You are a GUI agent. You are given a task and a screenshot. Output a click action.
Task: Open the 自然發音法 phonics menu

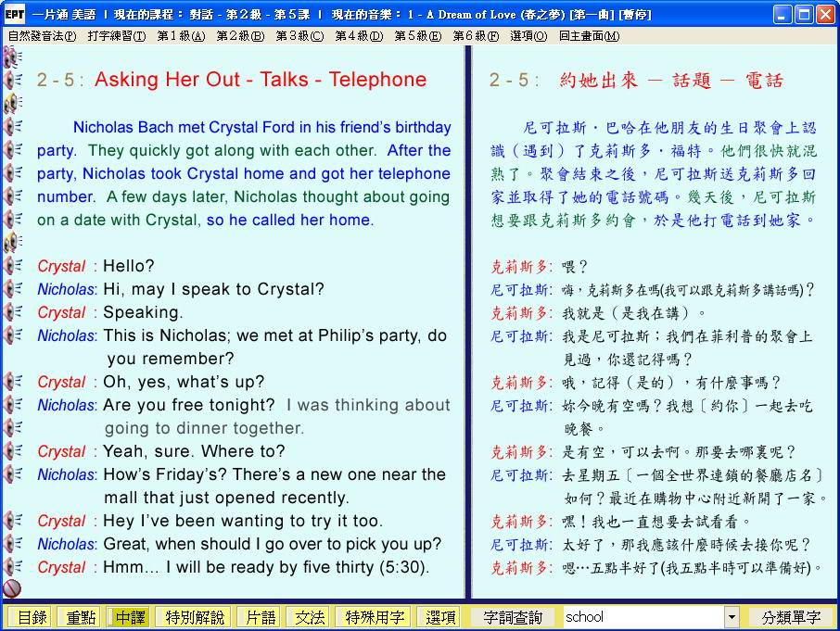42,36
